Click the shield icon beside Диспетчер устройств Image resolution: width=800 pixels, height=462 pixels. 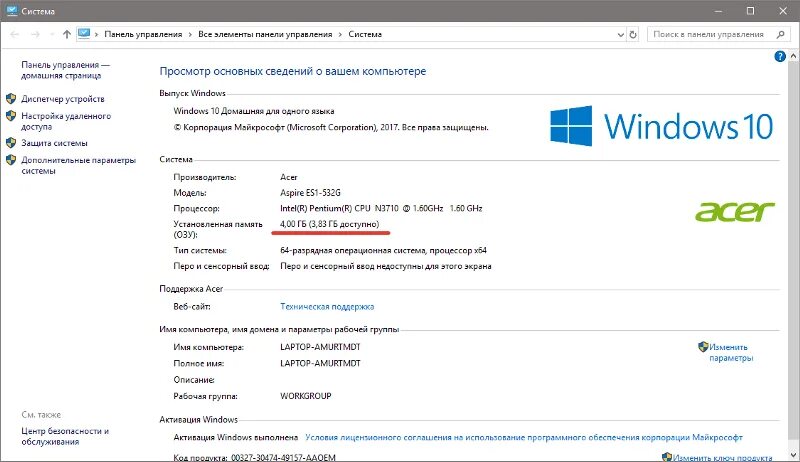[11, 98]
